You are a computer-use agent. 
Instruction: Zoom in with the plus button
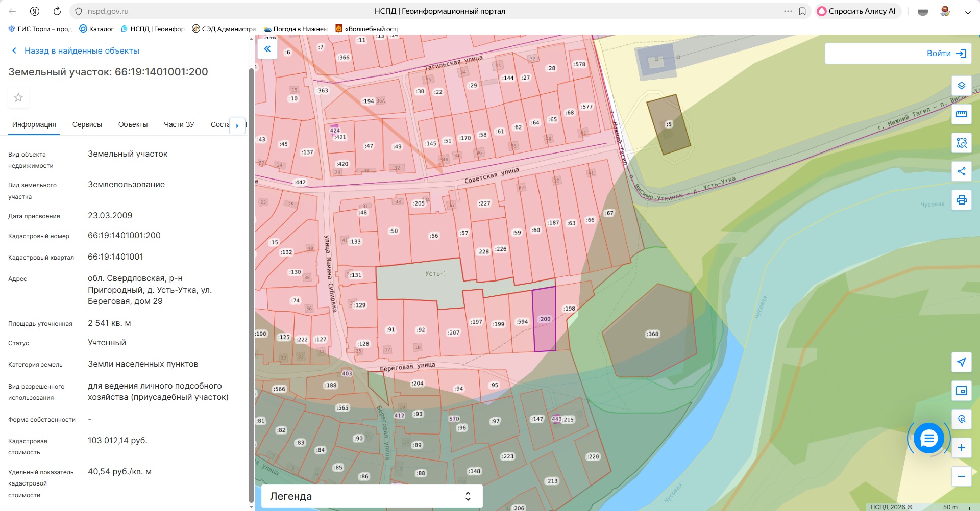click(961, 448)
